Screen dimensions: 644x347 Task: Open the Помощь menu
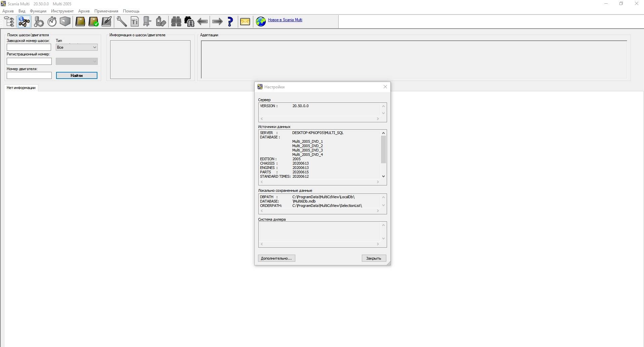click(x=131, y=11)
